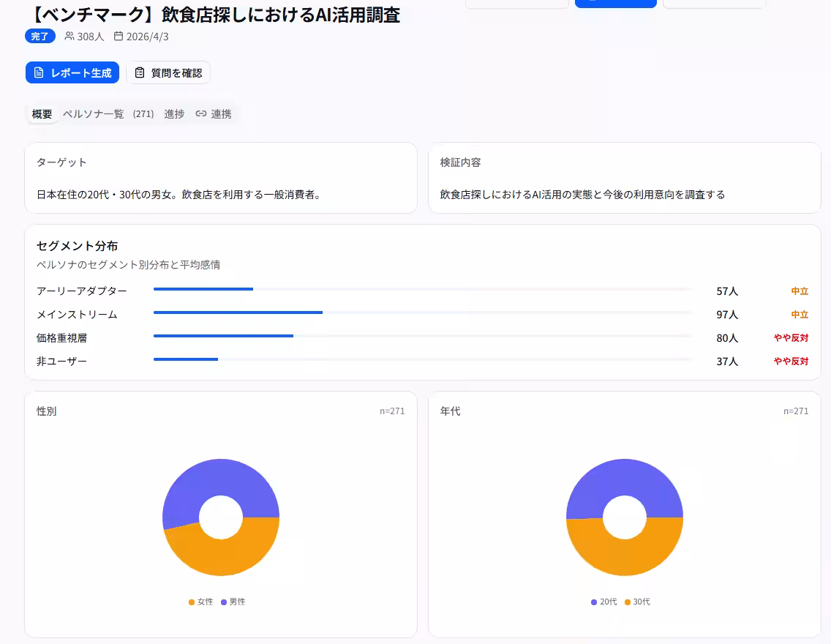The height and width of the screenshot is (644, 831).
Task: Click the calendar icon next to 2026/4/3
Action: click(119, 36)
